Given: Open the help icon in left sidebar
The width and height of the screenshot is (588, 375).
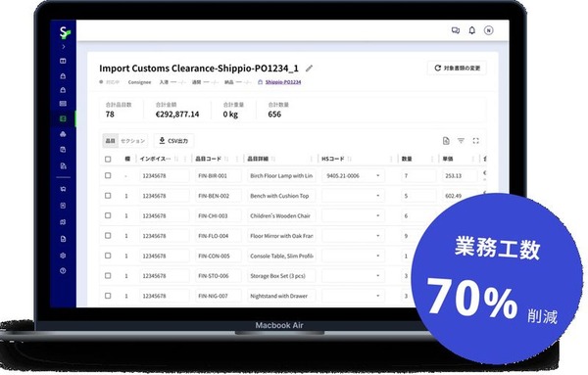Looking at the screenshot, I should [63, 270].
